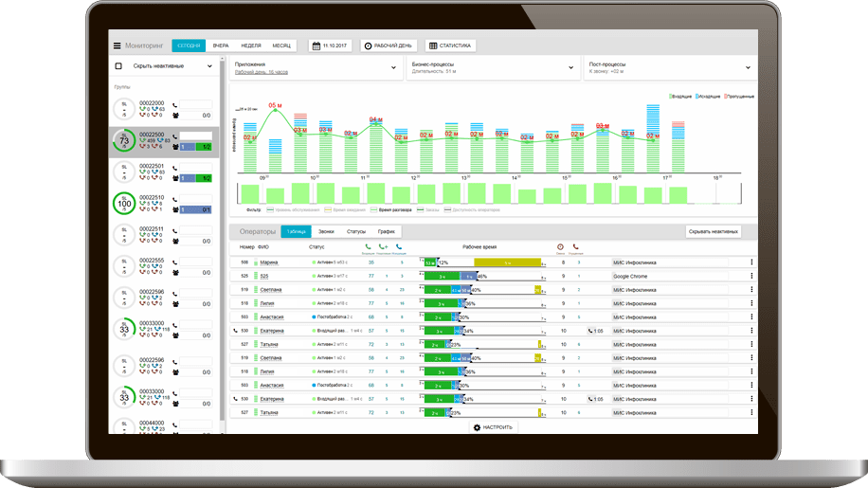This screenshot has height=488, width=868.
Task: Click the empty call field in group 00022000
Action: [x=196, y=104]
